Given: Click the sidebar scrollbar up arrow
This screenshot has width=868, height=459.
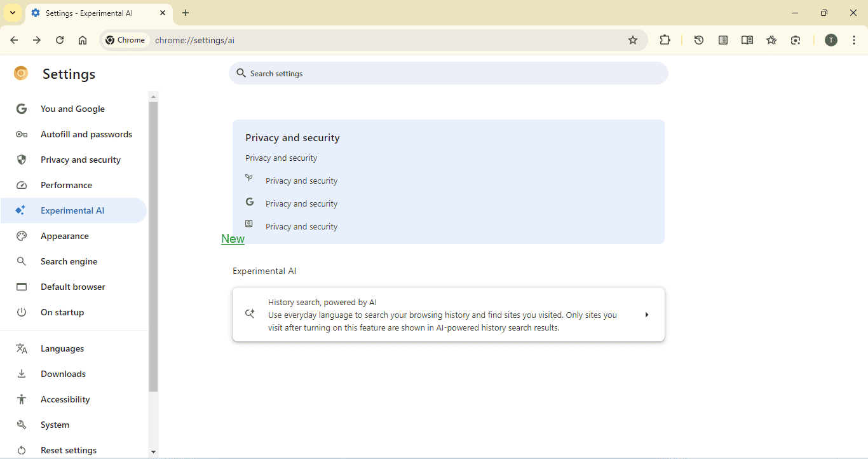Looking at the screenshot, I should 153,97.
